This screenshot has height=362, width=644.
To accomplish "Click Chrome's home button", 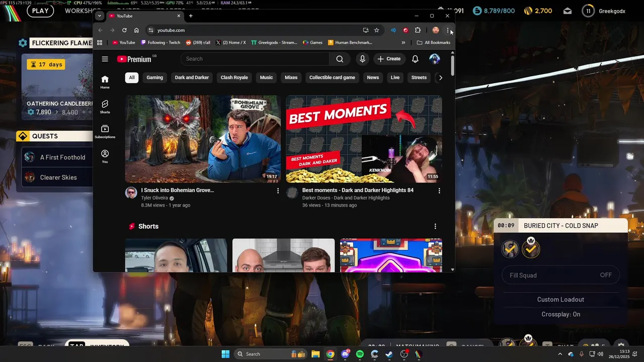I will point(136,30).
